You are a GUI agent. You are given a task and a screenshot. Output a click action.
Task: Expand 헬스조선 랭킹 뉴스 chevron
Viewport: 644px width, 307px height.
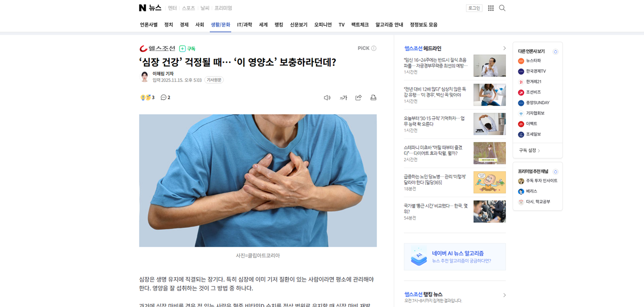[x=504, y=295]
